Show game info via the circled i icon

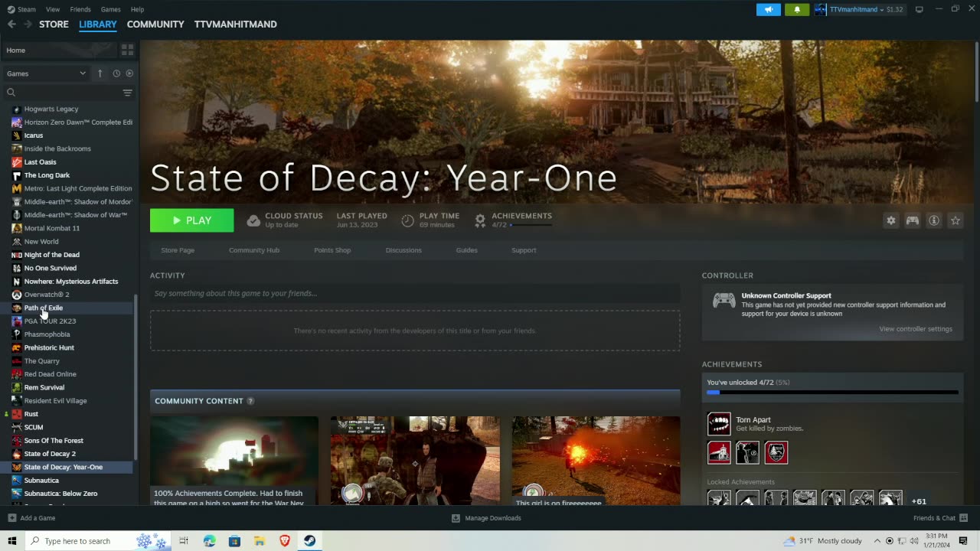934,220
